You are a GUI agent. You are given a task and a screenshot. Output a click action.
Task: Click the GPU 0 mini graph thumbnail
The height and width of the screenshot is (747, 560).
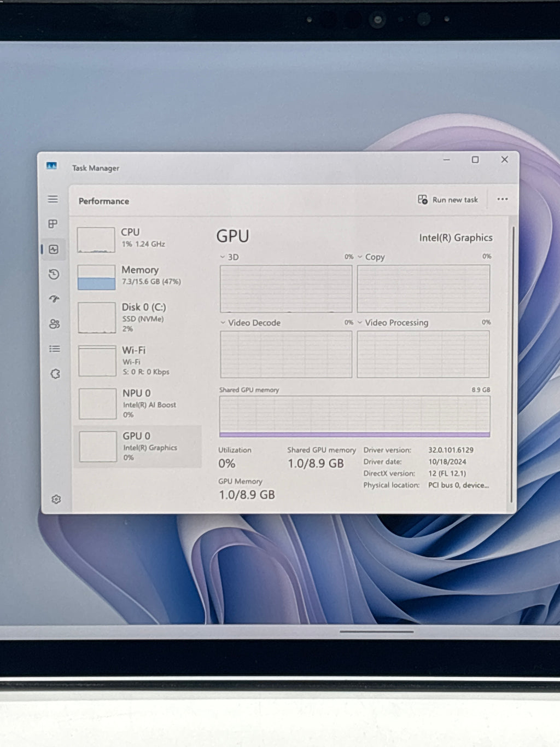click(x=98, y=447)
